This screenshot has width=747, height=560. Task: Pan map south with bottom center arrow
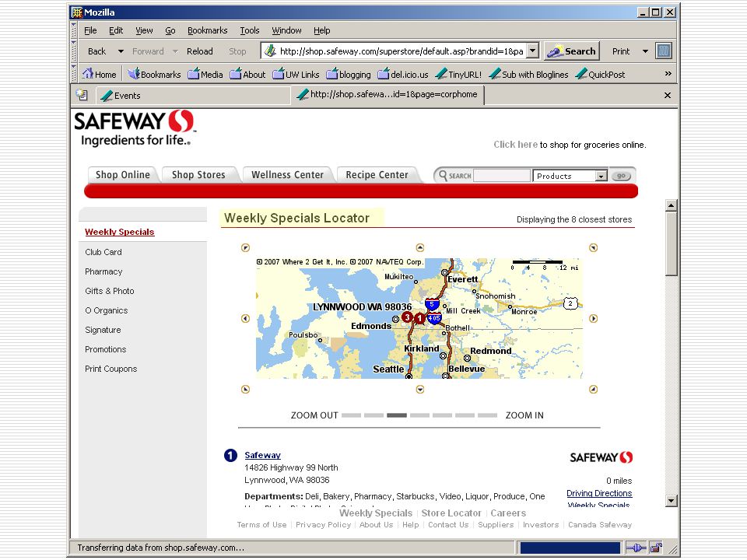[x=419, y=390]
